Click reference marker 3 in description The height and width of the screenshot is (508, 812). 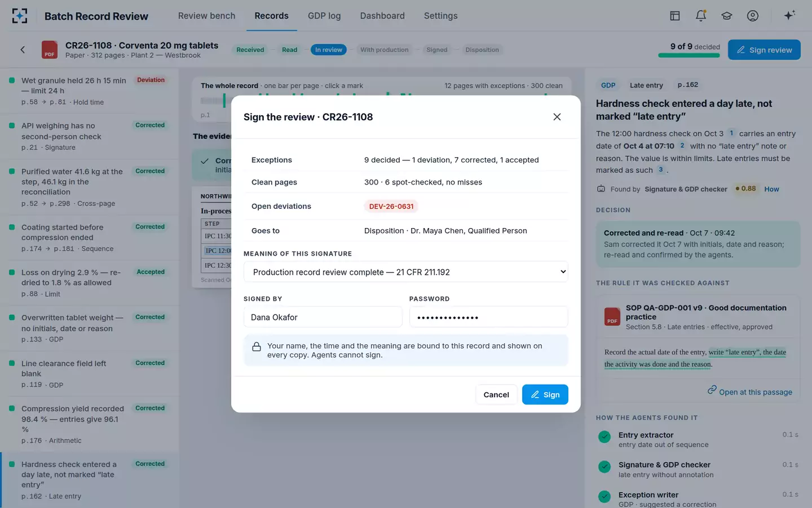(x=660, y=170)
